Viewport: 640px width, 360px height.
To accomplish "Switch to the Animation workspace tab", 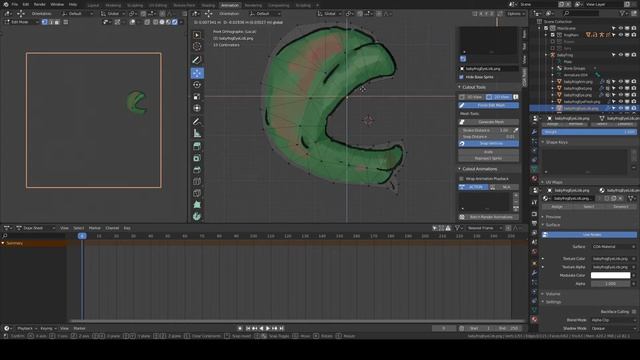I will (x=229, y=5).
